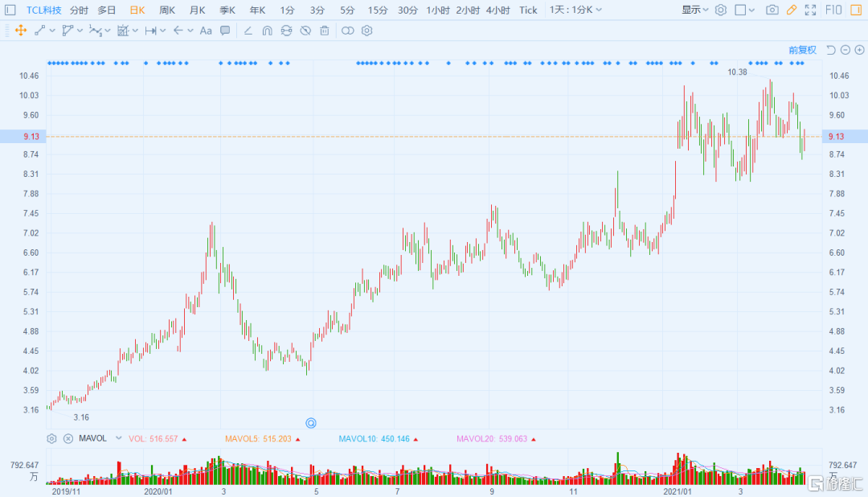Toggle the pencil drawing toolbar
Screen dimensions: 868x497
(x=792, y=10)
